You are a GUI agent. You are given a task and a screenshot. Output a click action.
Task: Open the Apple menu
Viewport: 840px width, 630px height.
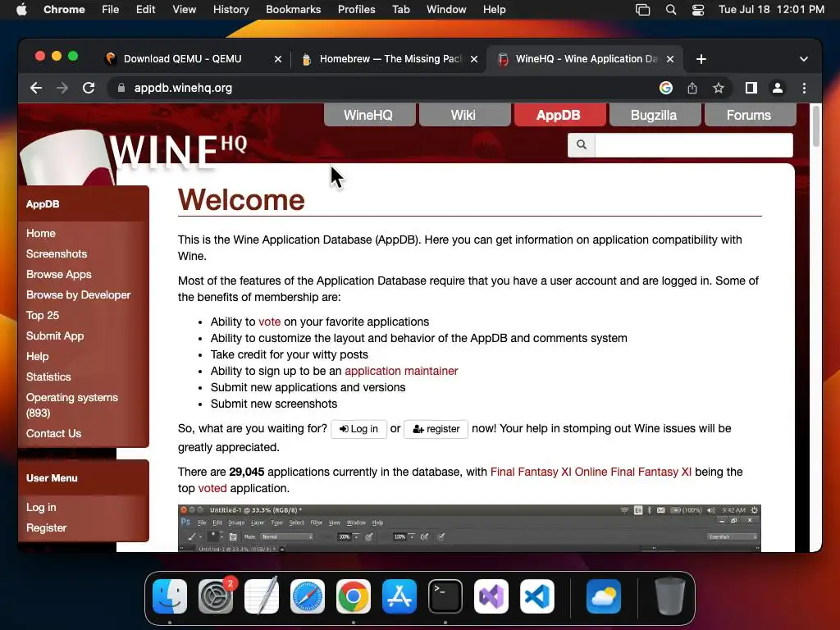pyautogui.click(x=21, y=9)
